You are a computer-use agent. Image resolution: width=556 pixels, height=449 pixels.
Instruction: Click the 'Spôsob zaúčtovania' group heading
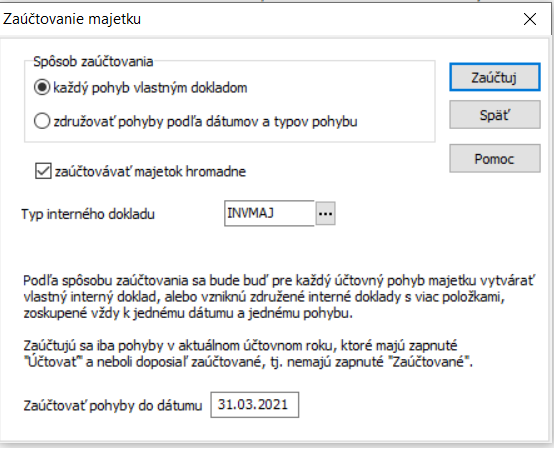coord(93,62)
